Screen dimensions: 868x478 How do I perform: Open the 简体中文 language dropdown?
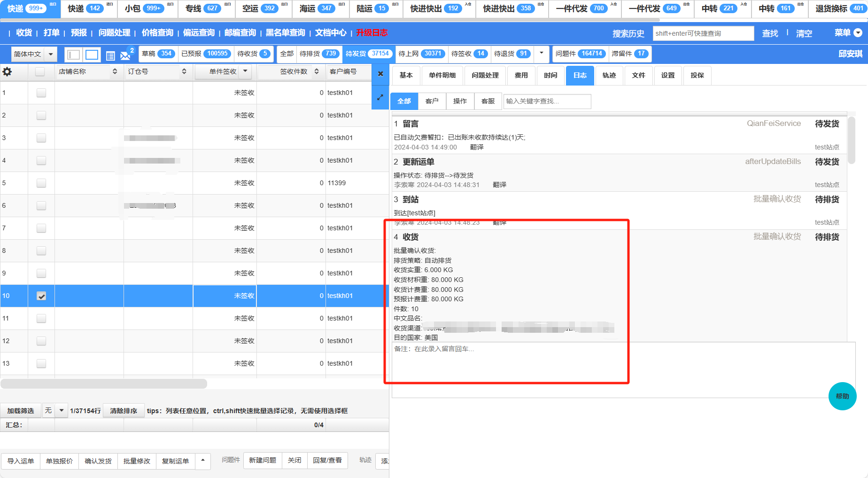click(51, 55)
